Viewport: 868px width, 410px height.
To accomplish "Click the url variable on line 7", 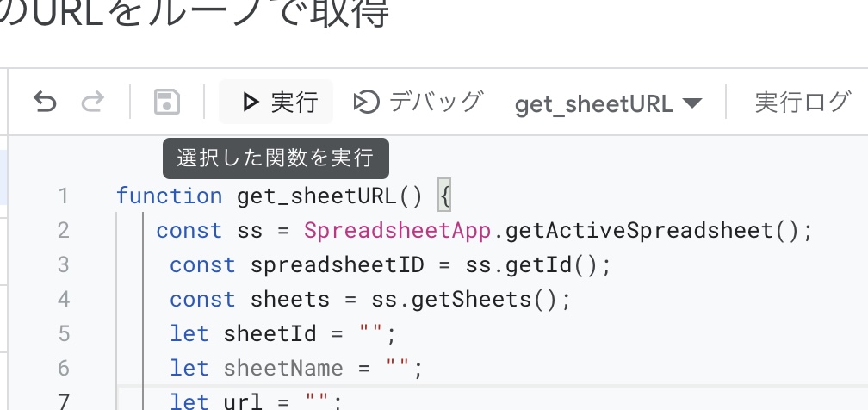I will click(243, 401).
